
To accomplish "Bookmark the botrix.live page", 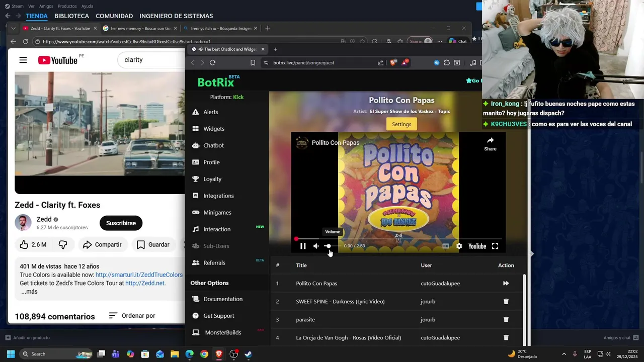I will click(253, 63).
